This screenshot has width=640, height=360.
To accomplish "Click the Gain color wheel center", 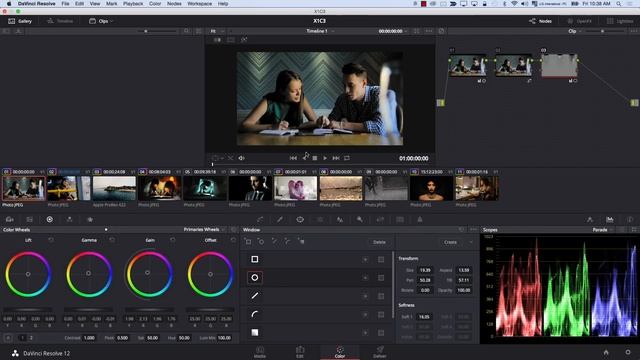I will click(147, 273).
